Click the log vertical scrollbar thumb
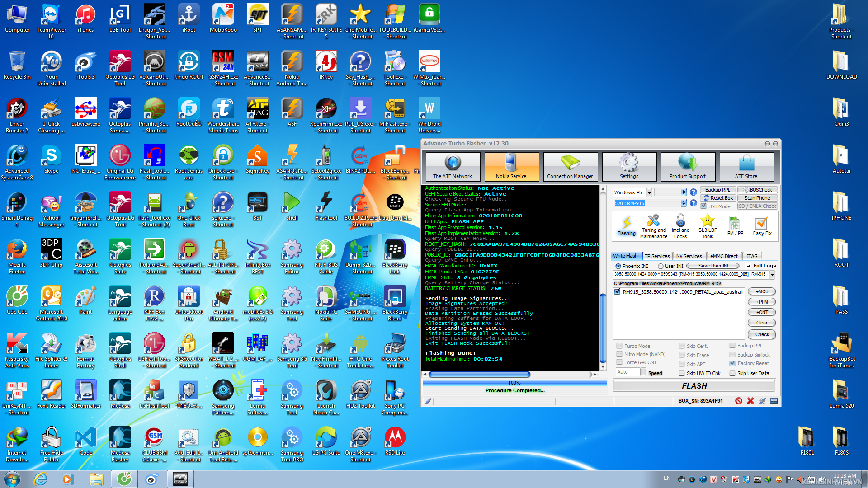This screenshot has height=488, width=868. coord(603,328)
